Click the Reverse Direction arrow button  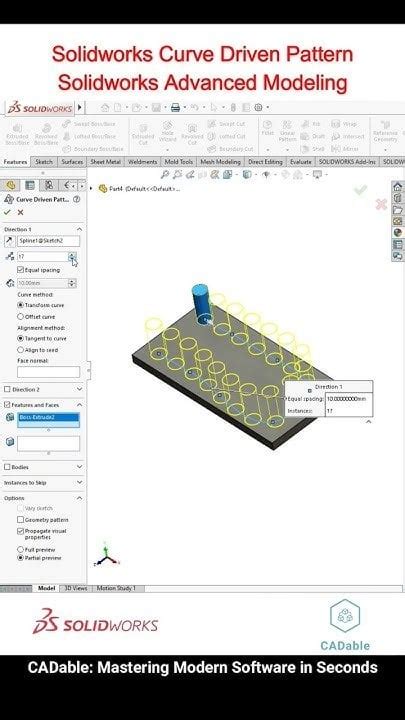tap(9, 241)
